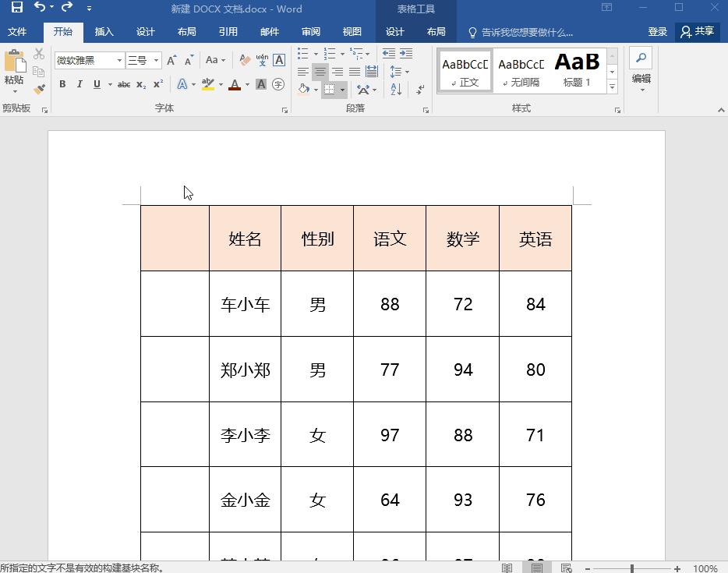Sort text using the A-Z sort icon
Viewport: 728px width, 573px height.
[396, 89]
